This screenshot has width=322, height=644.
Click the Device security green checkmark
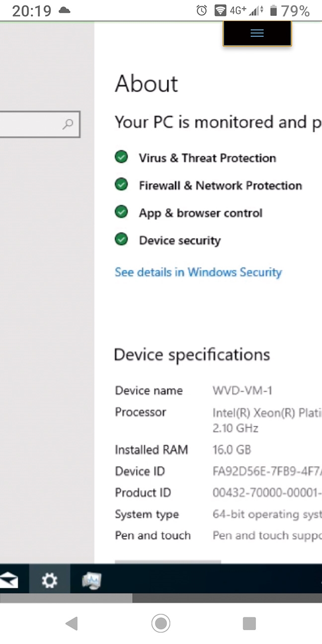[x=121, y=240]
